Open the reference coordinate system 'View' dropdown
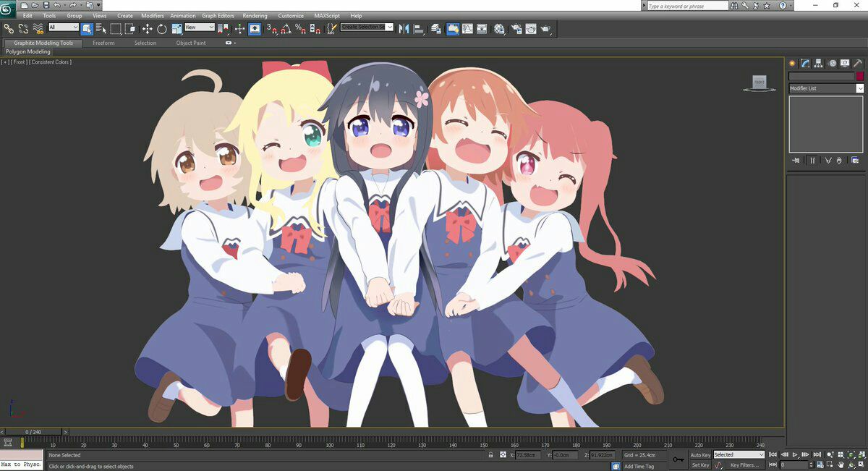The image size is (868, 471). pos(200,27)
